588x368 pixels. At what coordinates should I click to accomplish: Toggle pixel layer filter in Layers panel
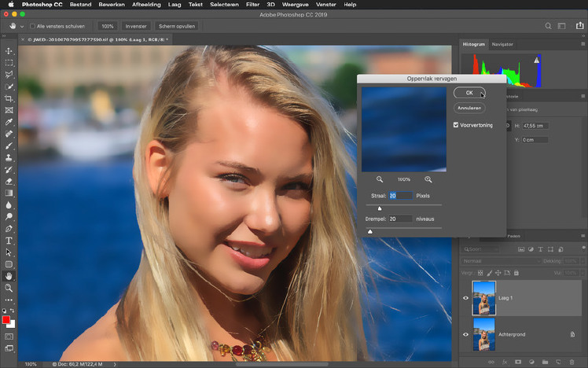click(521, 249)
